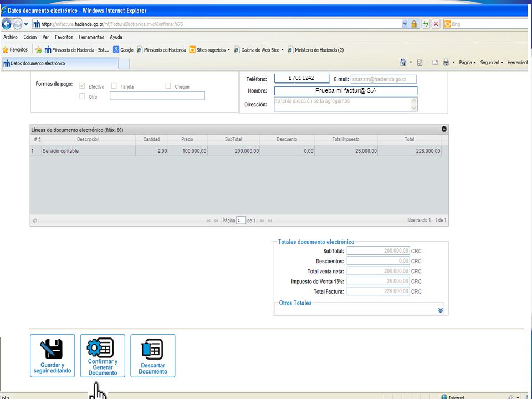
Task: Click the browser Forward arrow button
Action: pyautogui.click(x=17, y=24)
